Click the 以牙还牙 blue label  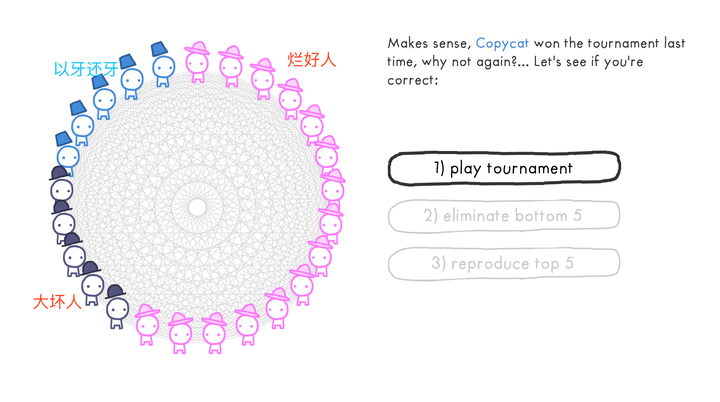tap(86, 69)
